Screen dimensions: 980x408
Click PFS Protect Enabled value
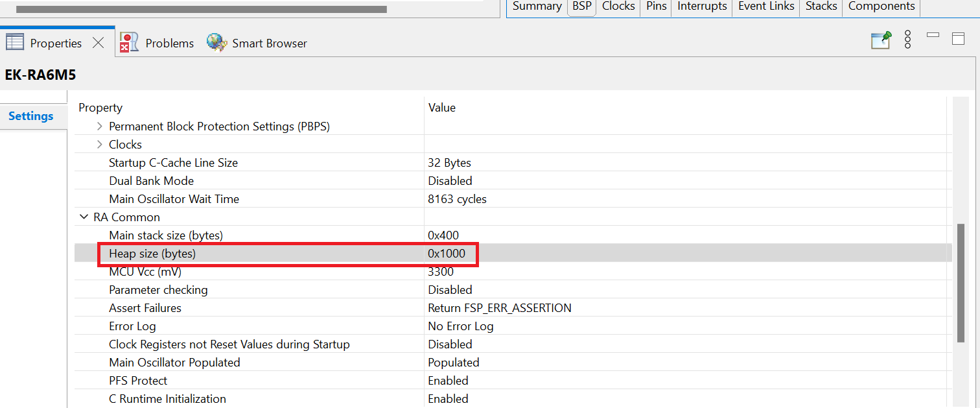click(448, 381)
